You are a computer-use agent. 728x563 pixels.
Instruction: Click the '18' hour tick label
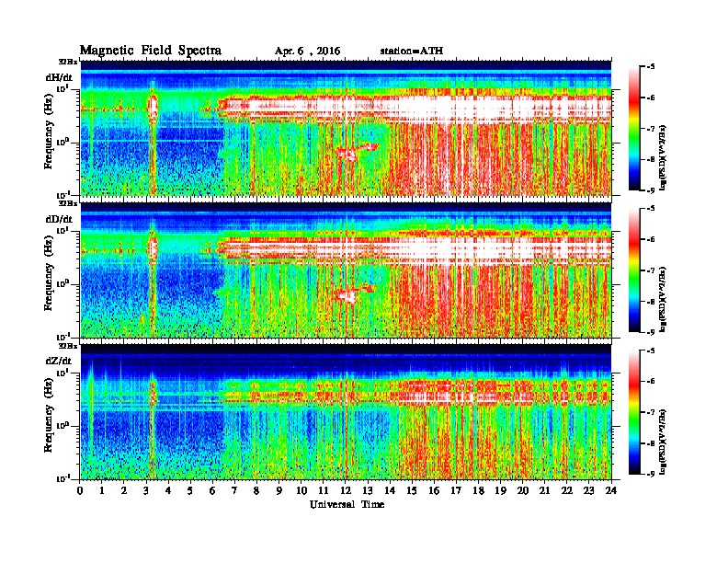[478, 491]
